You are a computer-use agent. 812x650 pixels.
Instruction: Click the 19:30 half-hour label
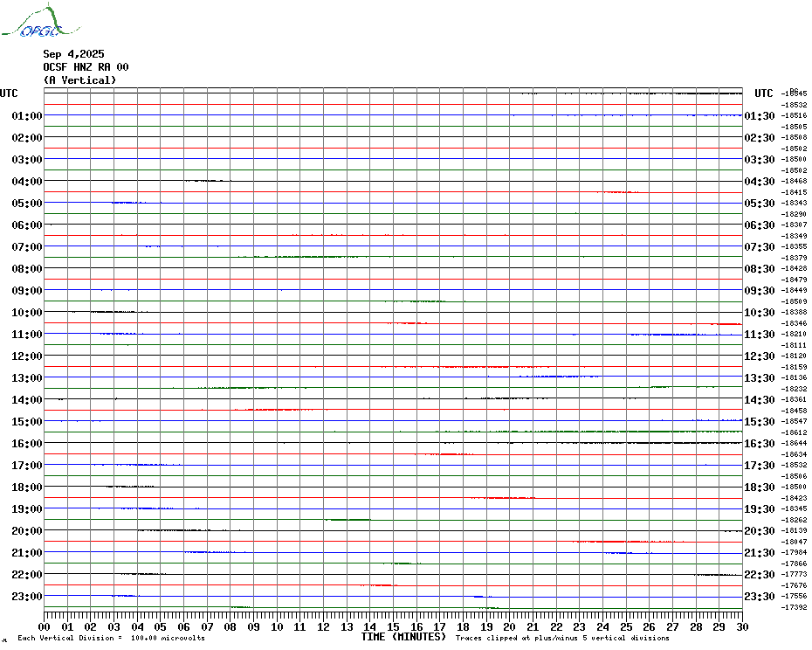tap(760, 509)
